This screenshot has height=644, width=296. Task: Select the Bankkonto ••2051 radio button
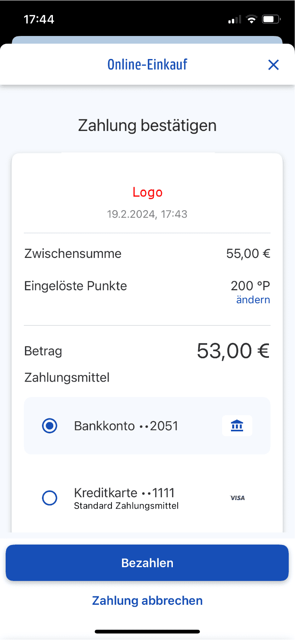[50, 426]
